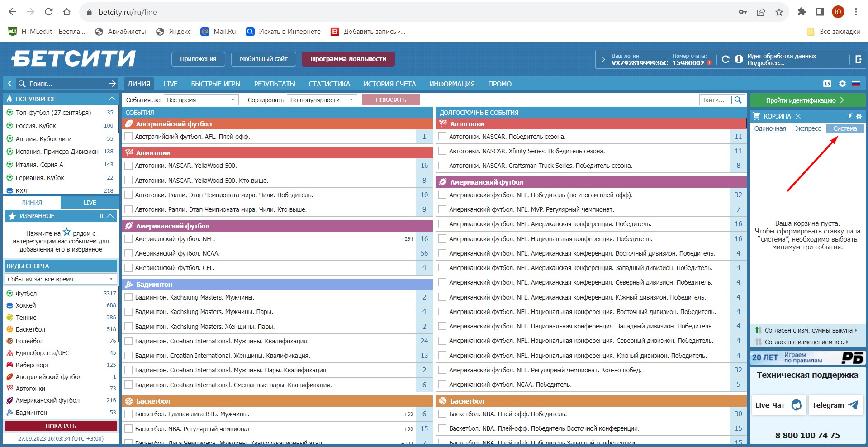Collapse the left panel with back chevron
Screen dimensions: 868x447
point(9,84)
